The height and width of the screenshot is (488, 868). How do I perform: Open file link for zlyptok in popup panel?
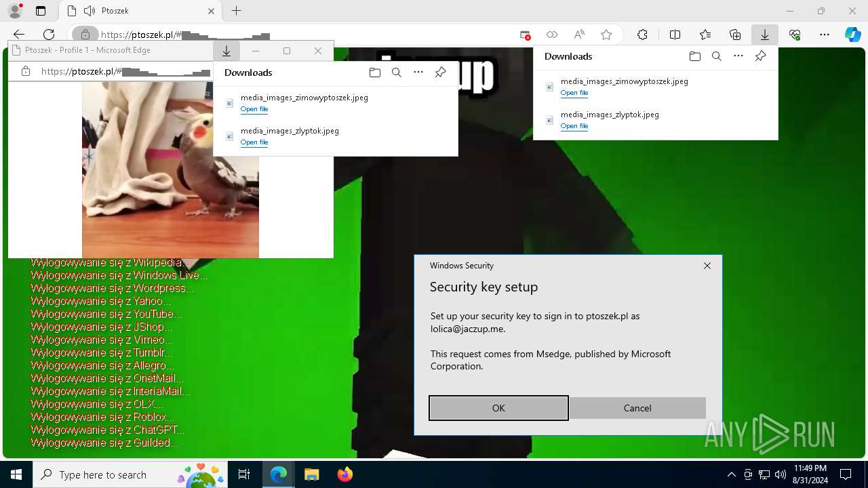(254, 142)
